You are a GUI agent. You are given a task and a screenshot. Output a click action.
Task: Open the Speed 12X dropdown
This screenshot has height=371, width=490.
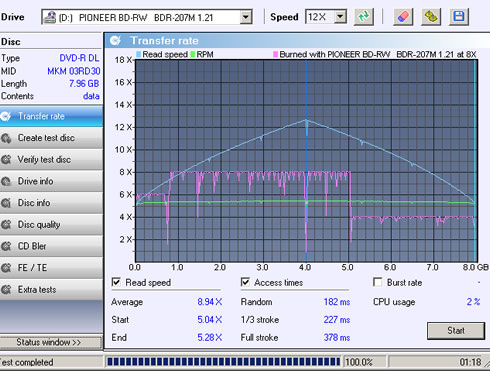click(x=340, y=17)
